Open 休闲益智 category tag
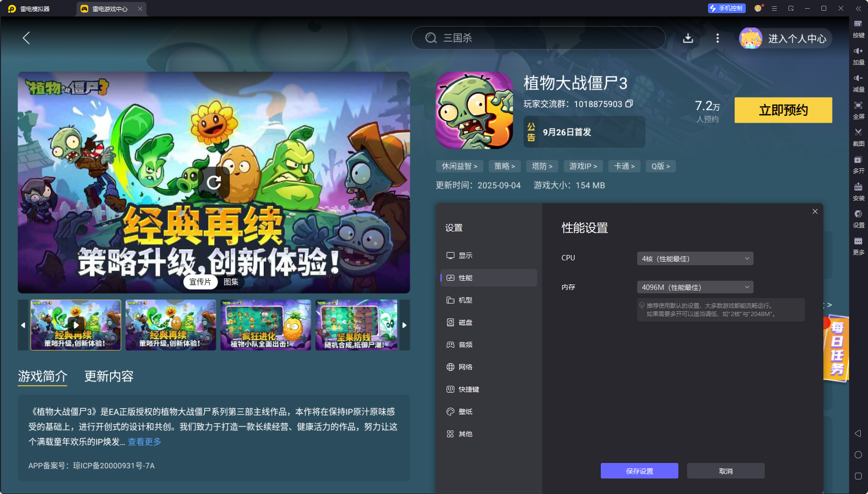This screenshot has width=868, height=494. 459,166
